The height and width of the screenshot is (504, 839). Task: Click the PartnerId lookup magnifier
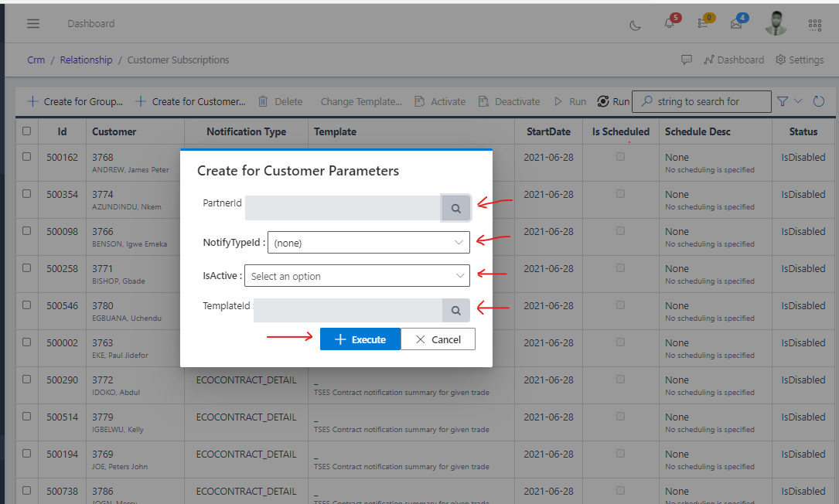(455, 208)
